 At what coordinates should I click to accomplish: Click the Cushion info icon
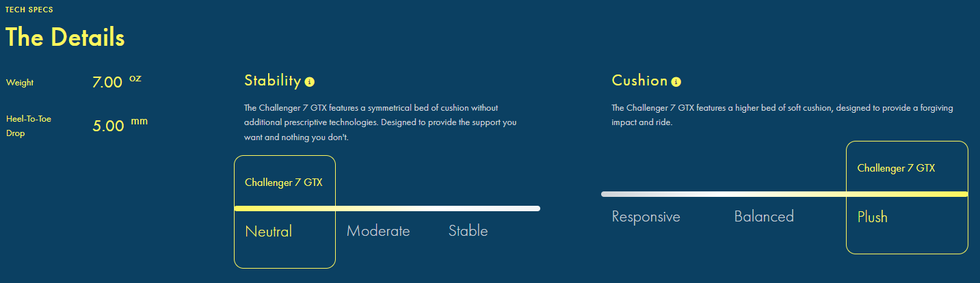[676, 82]
